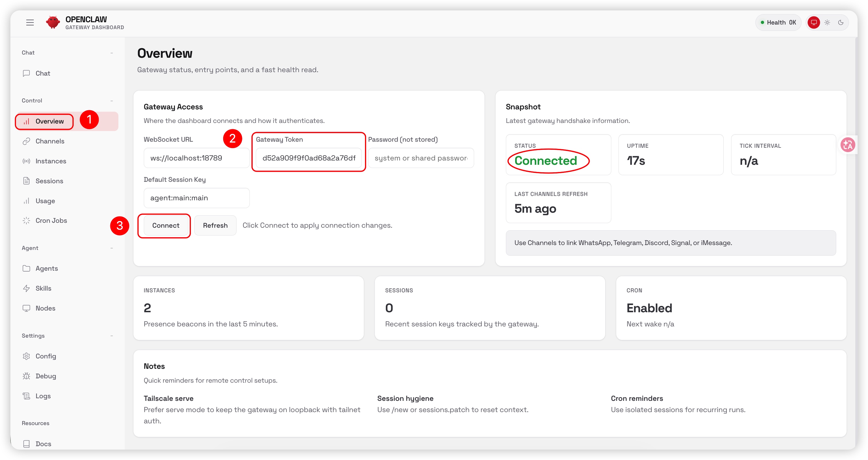Collapse the Agent sidebar section
The height and width of the screenshot is (460, 868).
[111, 248]
